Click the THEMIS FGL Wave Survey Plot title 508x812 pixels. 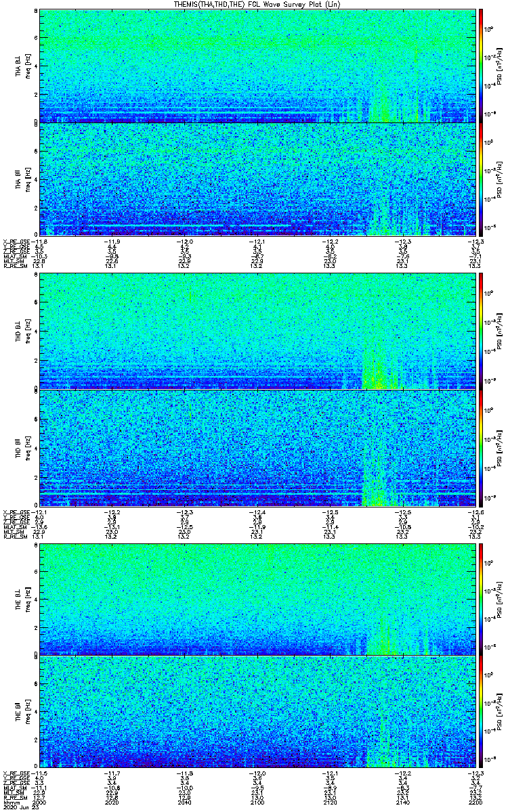click(258, 4)
